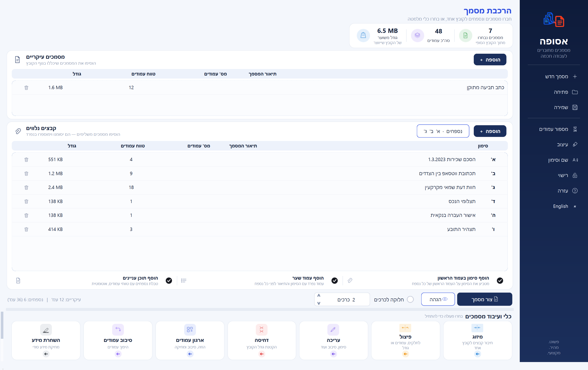Increase the כרכים count with up arrow

[x=319, y=296]
